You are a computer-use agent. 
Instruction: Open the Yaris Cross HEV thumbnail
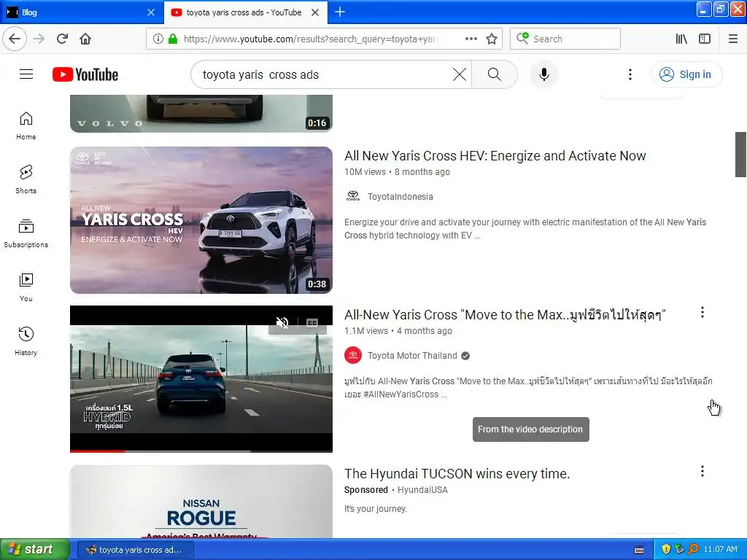click(x=201, y=220)
